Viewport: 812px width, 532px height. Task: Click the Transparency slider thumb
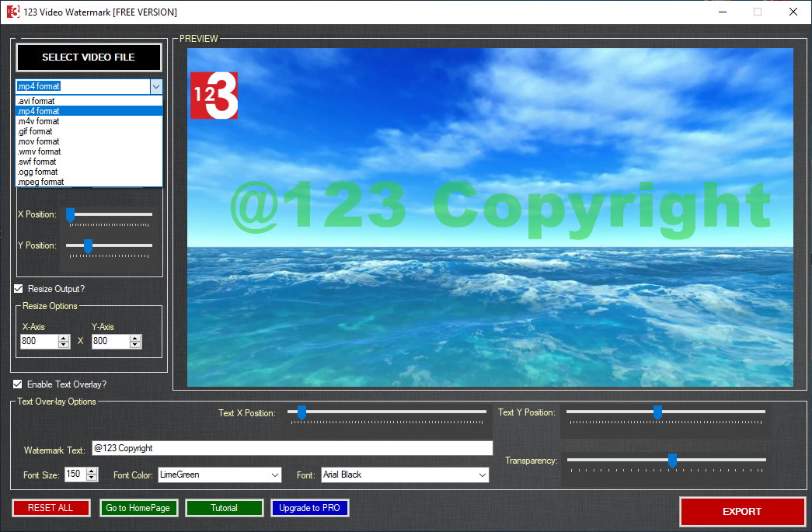[x=672, y=460]
